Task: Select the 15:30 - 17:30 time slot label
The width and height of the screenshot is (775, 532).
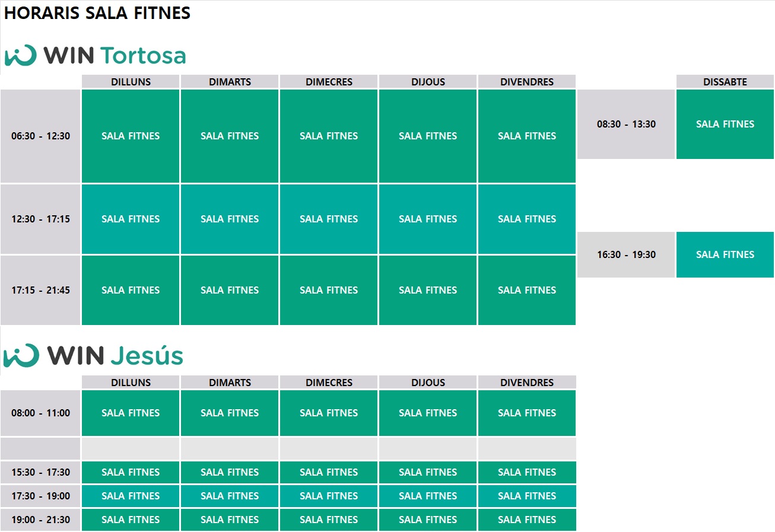Action: tap(40, 472)
